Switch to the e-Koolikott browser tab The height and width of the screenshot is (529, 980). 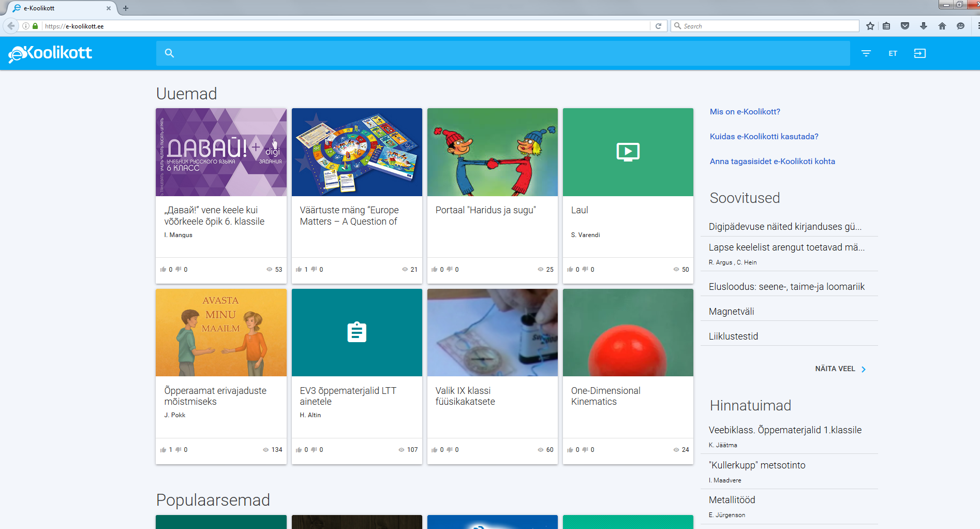pos(57,8)
